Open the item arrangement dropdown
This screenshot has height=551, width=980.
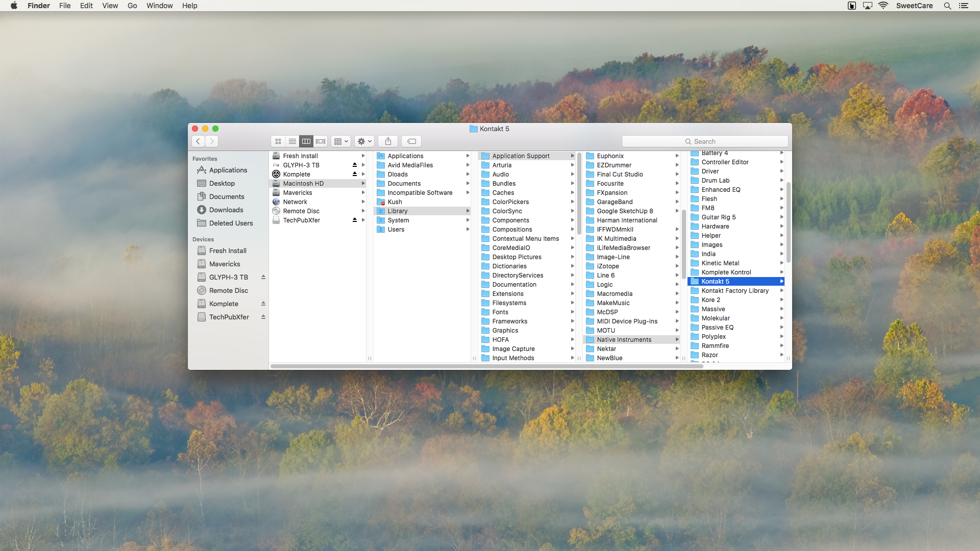coord(341,141)
